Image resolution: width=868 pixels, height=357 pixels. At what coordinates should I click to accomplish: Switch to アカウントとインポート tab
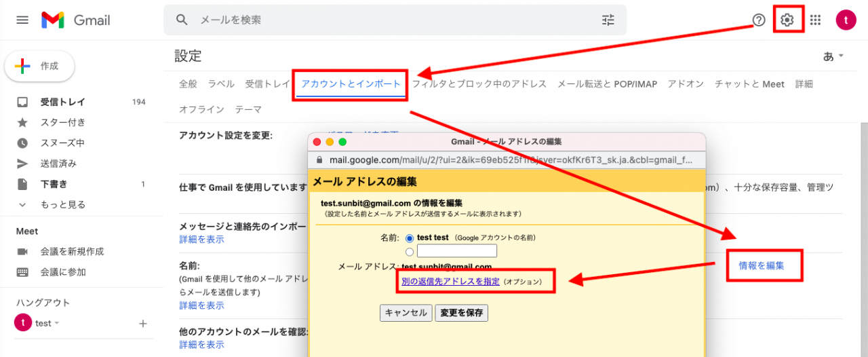[x=351, y=84]
